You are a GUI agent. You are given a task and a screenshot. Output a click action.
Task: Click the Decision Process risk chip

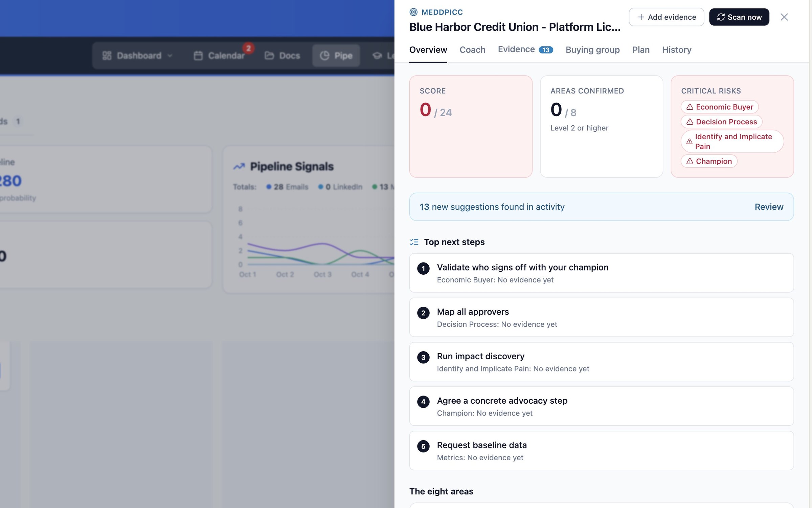[721, 122]
